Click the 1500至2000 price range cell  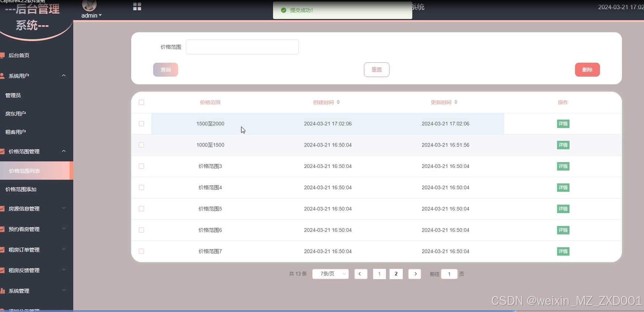pyautogui.click(x=210, y=124)
